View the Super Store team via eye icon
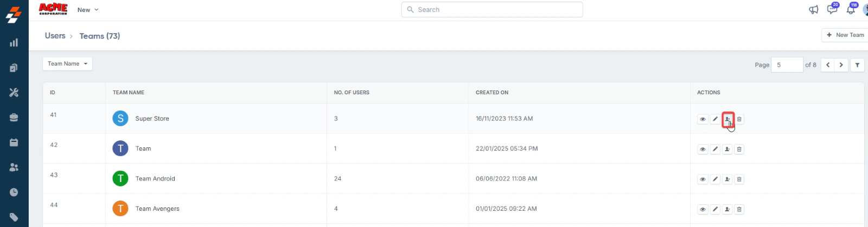Screen dimensions: 868x227 click(x=703, y=119)
